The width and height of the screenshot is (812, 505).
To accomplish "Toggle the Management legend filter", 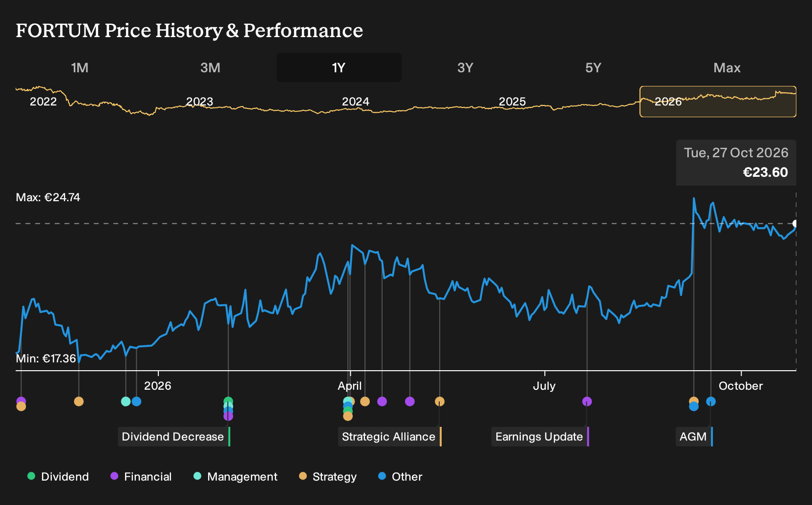I will pos(235,477).
